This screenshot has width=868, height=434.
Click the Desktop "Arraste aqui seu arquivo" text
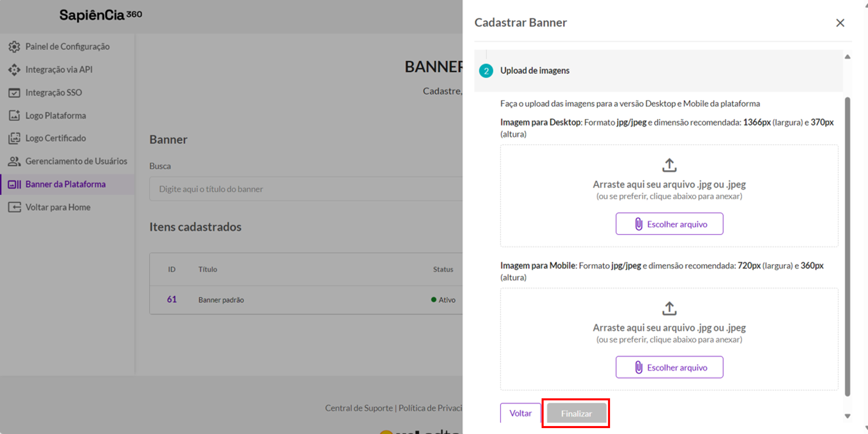point(669,184)
